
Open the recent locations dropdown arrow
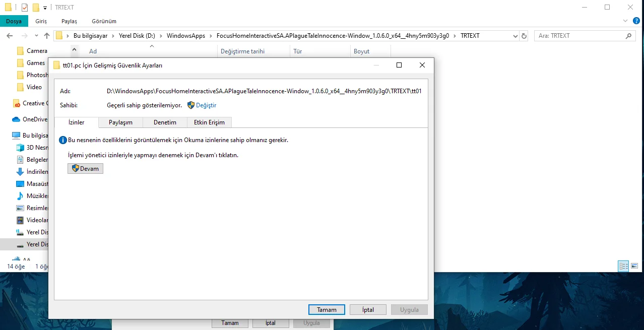[x=36, y=36]
